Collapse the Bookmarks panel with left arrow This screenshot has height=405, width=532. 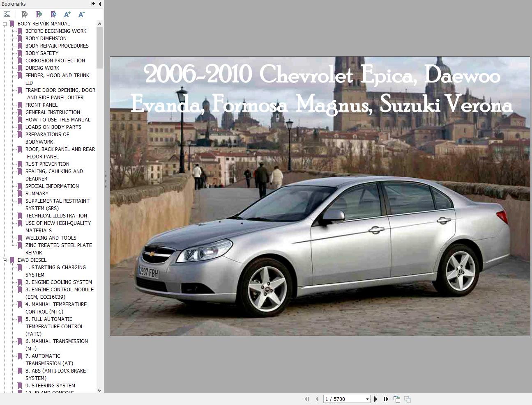point(100,4)
